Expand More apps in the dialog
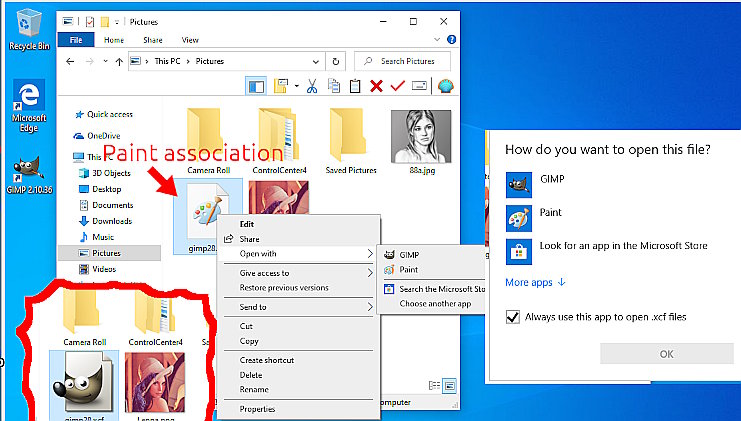The image size is (741, 421). coord(535,283)
